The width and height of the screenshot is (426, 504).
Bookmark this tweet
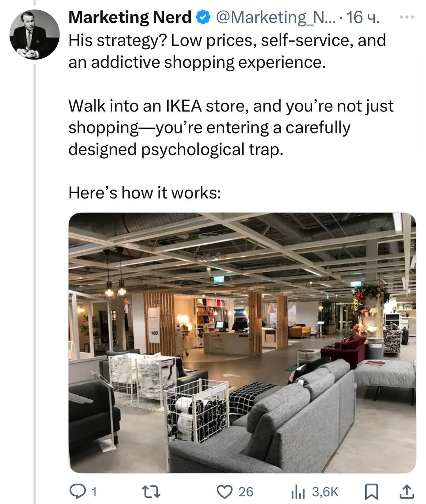coord(371,491)
